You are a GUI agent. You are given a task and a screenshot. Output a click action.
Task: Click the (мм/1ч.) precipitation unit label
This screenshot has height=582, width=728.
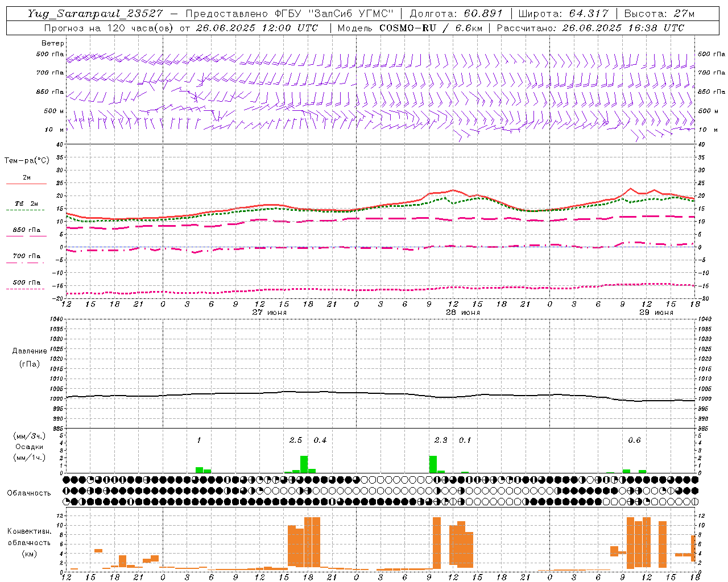pos(30,458)
